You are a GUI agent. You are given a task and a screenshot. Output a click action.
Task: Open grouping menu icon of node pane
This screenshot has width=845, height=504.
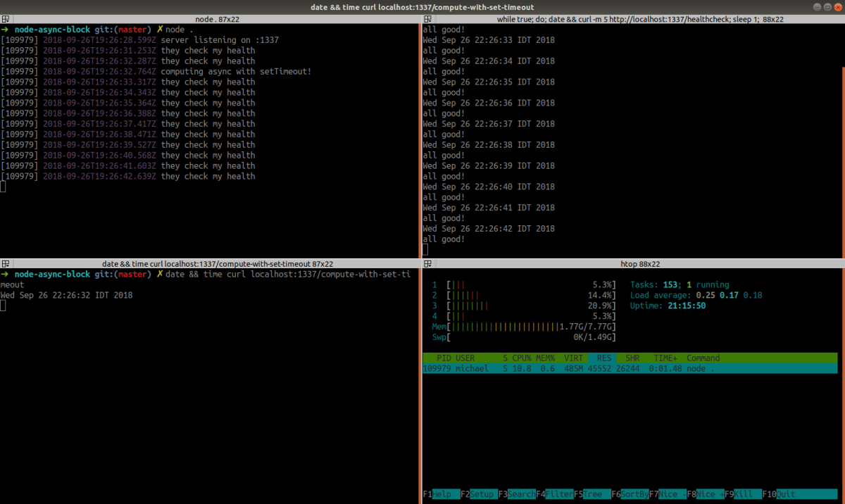(4, 19)
